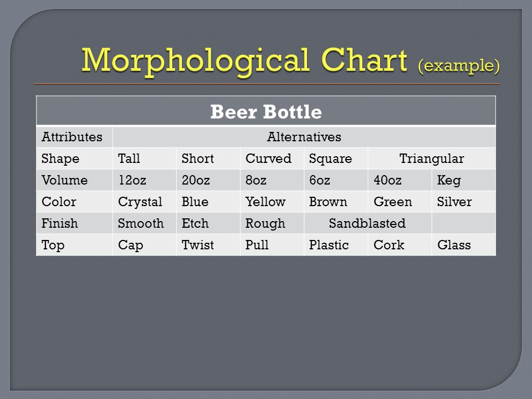Select the Glass cell in Top row
This screenshot has width=532, height=399.
(x=464, y=244)
